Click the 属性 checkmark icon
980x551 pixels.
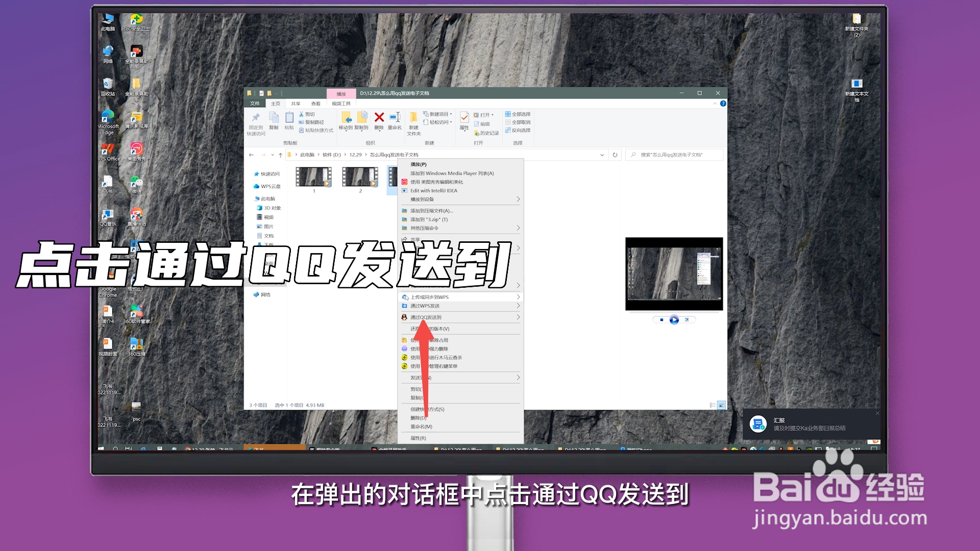[x=464, y=118]
